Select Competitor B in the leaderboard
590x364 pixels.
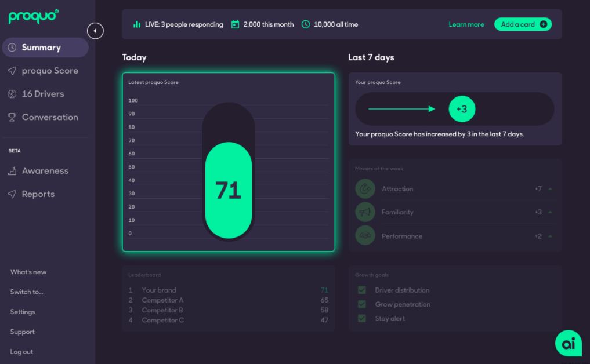[162, 310]
